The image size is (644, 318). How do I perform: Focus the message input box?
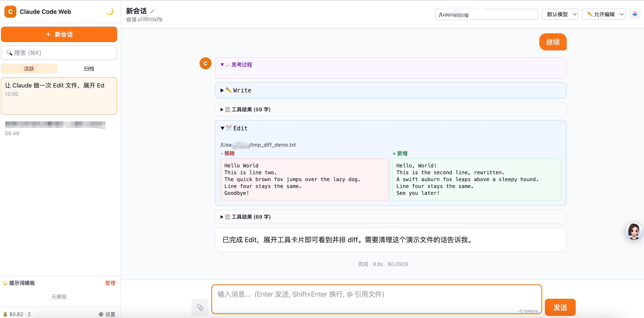(x=376, y=299)
